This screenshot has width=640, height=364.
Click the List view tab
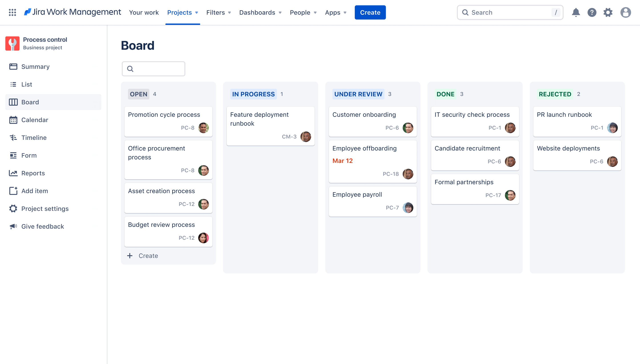point(26,84)
